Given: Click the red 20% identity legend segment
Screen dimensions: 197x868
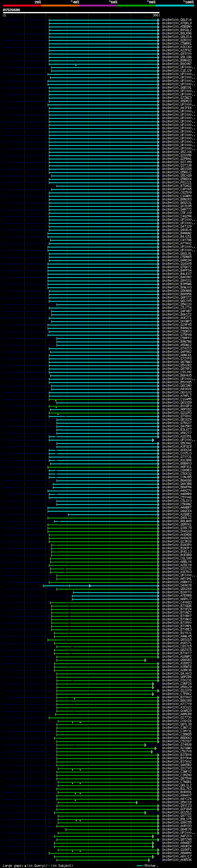Looking at the screenshot, I should pos(22,6).
